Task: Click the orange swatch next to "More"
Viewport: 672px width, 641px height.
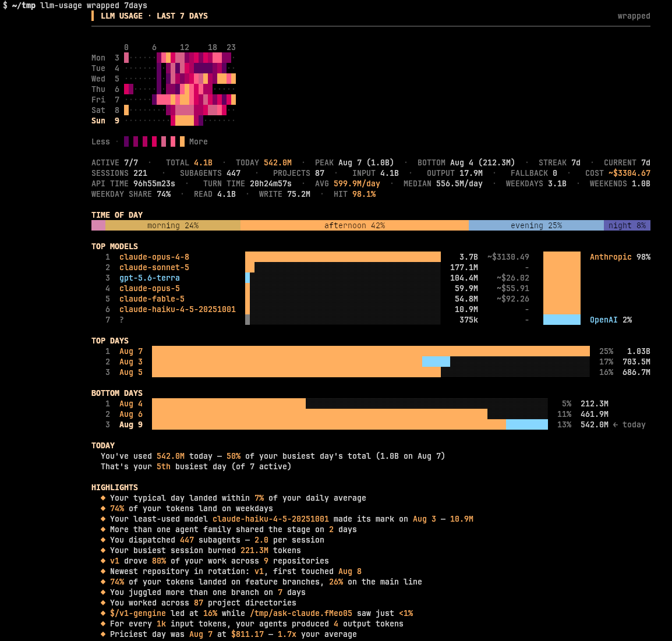Action: coord(182,141)
